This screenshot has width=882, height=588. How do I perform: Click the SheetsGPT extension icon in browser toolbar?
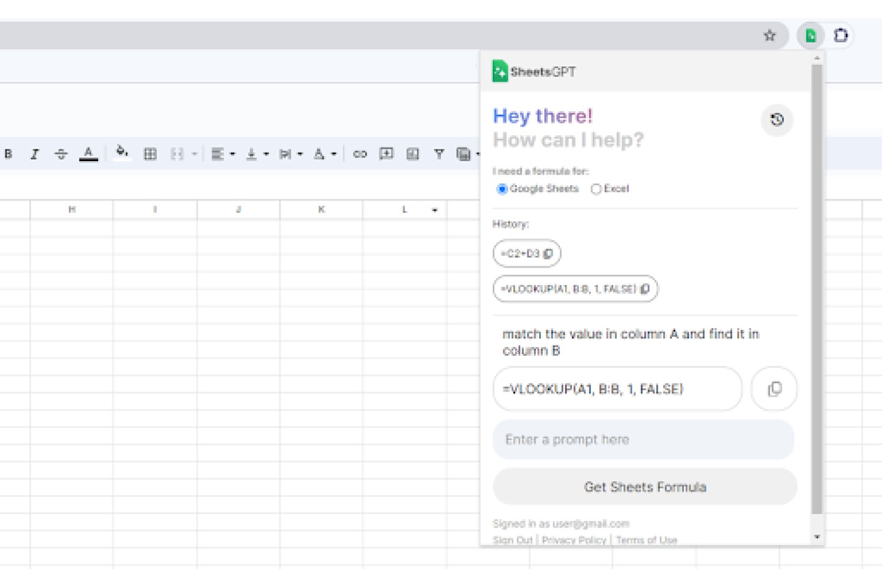pos(811,36)
